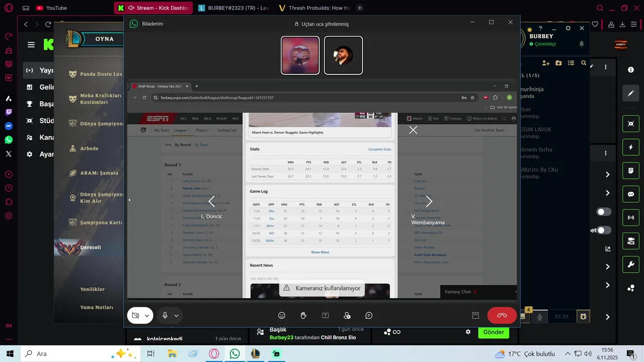
Task: Open X in Opera sidebar
Action: pos(9,154)
